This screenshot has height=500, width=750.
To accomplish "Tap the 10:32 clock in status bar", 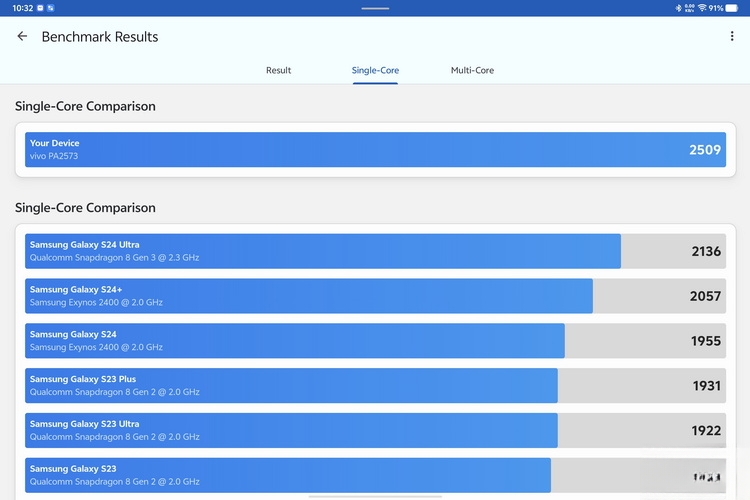I will (x=22, y=8).
